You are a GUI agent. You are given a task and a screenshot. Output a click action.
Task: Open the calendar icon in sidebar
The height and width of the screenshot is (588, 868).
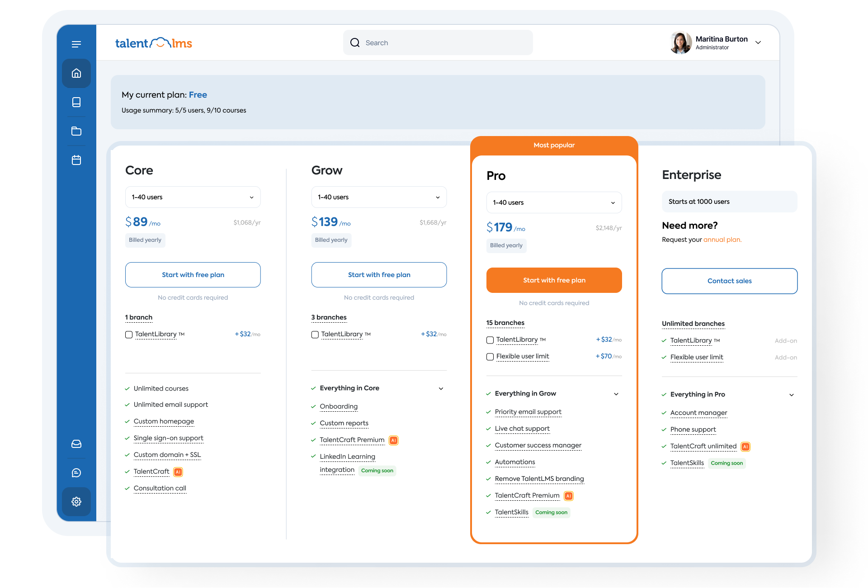[x=76, y=160]
